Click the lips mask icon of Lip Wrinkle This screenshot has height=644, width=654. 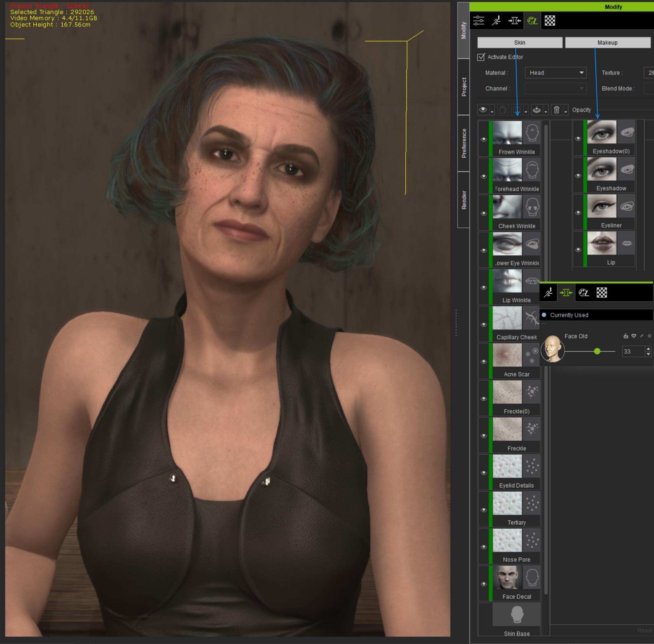pyautogui.click(x=532, y=281)
